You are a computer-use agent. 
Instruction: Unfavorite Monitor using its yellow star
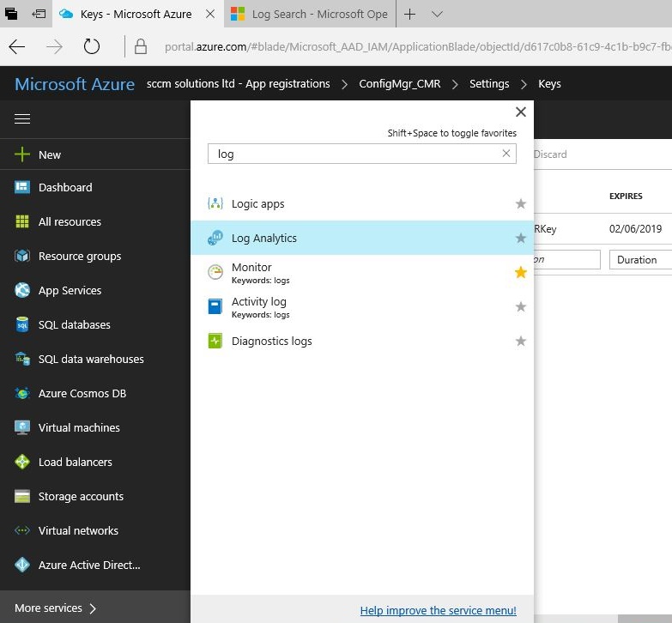(520, 272)
